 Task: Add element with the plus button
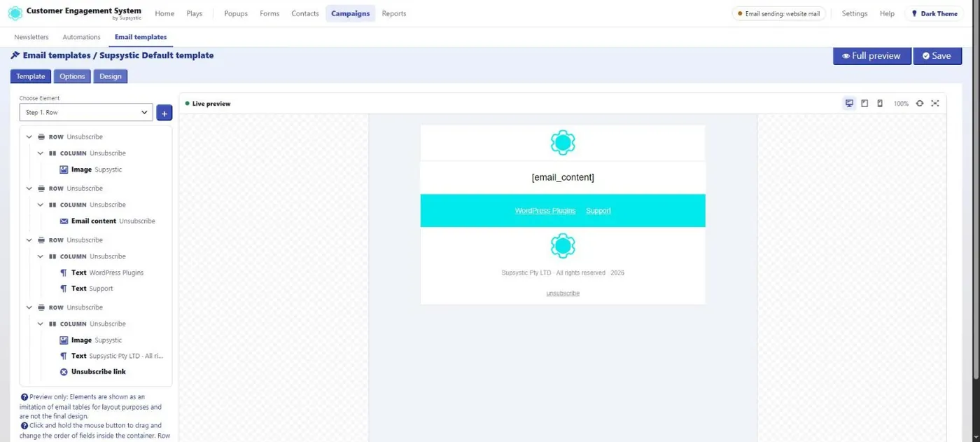pos(164,113)
